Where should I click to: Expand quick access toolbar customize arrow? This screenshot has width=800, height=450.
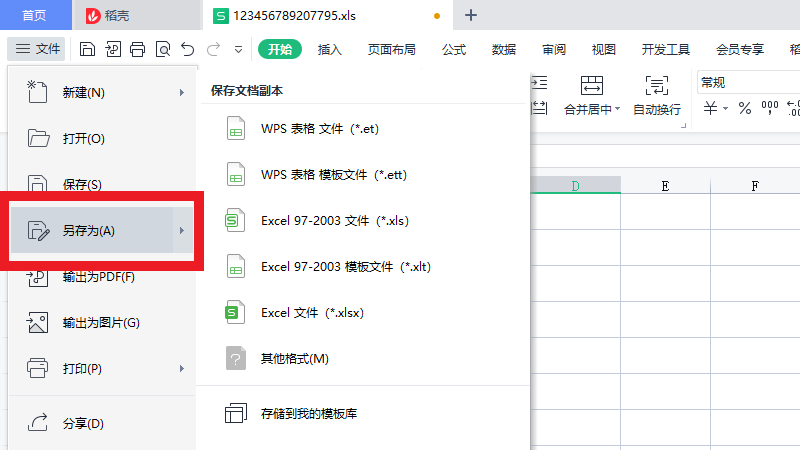coord(238,49)
